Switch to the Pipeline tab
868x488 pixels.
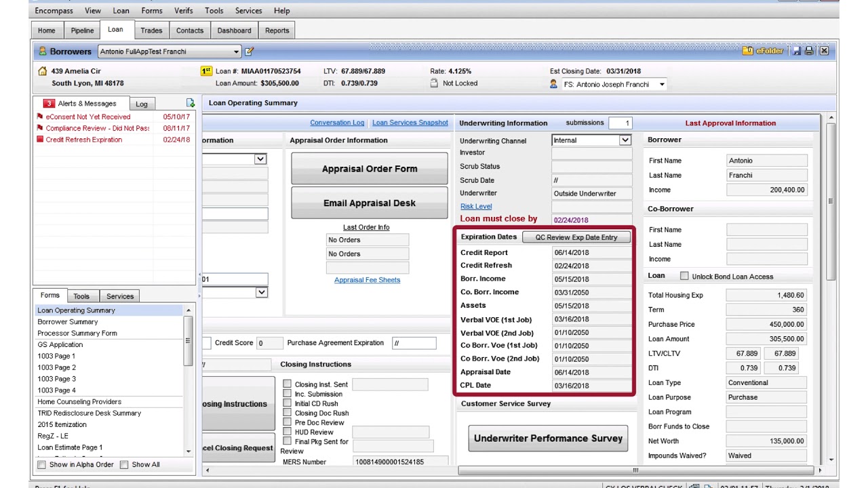82,30
